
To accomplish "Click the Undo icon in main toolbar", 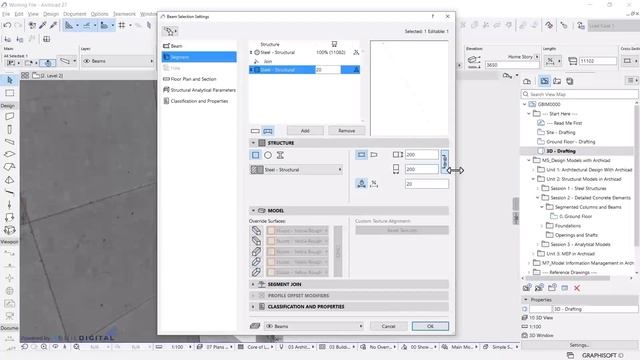I will click(x=7, y=25).
